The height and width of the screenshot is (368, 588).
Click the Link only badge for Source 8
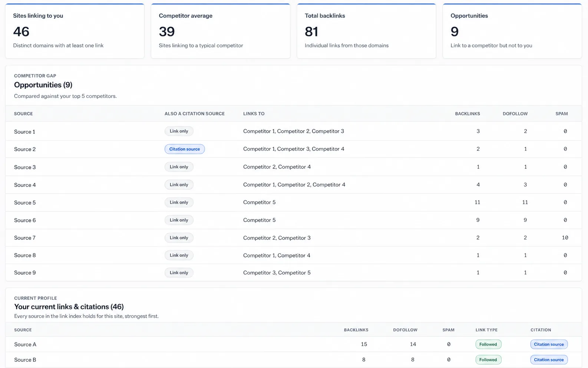pyautogui.click(x=179, y=255)
